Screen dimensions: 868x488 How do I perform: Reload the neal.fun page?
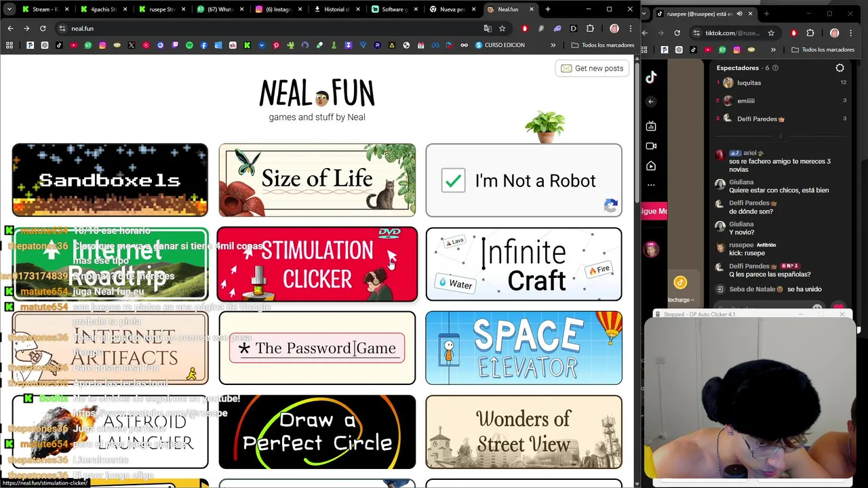point(43,28)
